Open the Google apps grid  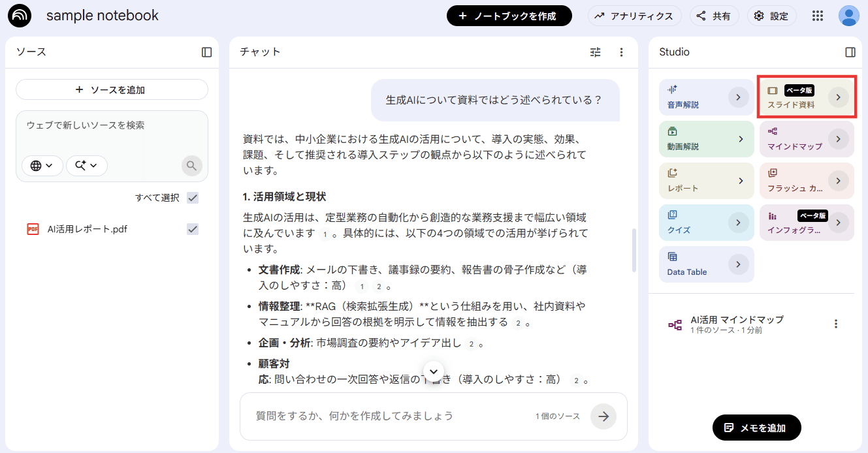click(818, 16)
